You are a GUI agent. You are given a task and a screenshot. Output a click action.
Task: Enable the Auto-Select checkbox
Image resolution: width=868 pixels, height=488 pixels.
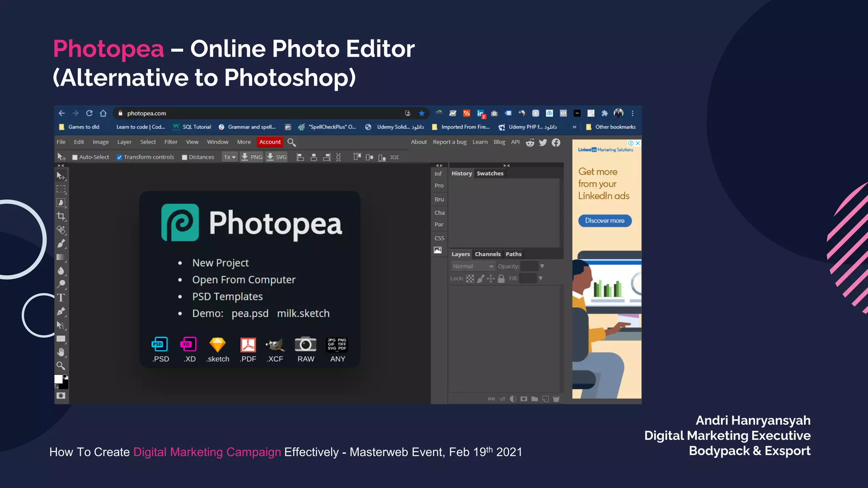point(75,157)
